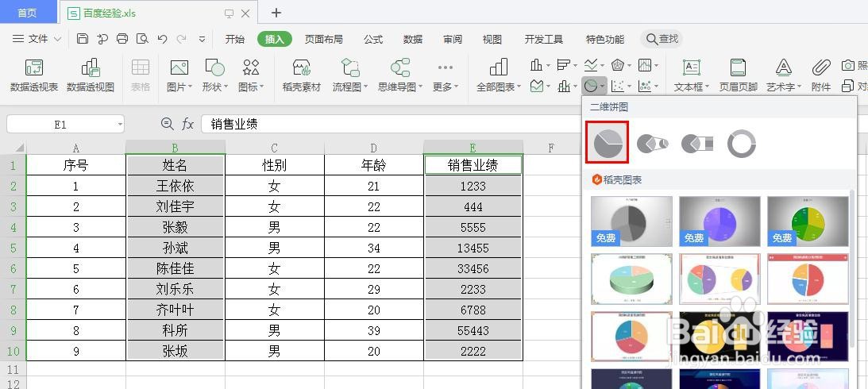Insert a stock chart from ribbon
Viewport: 868px width, 389px height.
click(x=644, y=65)
